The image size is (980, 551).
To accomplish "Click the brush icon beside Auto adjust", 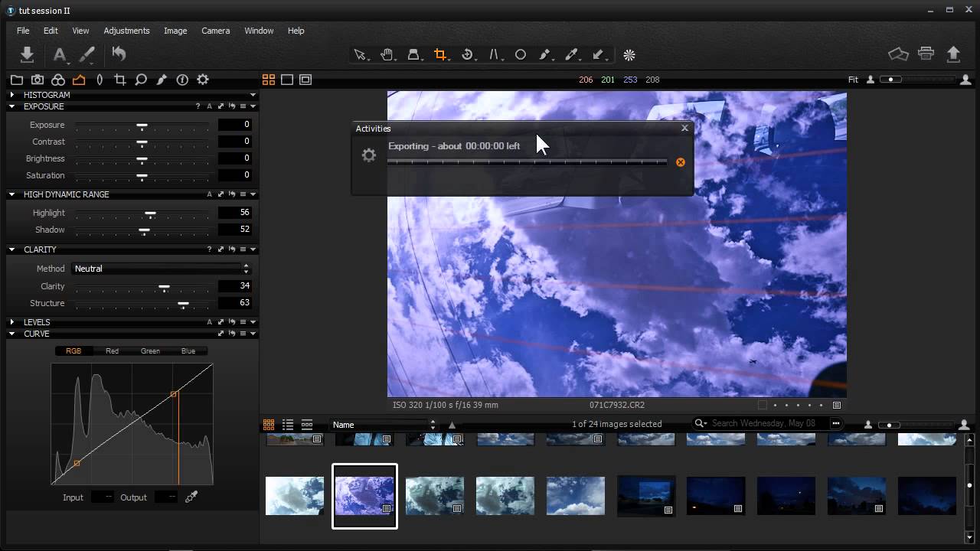I will pos(87,54).
